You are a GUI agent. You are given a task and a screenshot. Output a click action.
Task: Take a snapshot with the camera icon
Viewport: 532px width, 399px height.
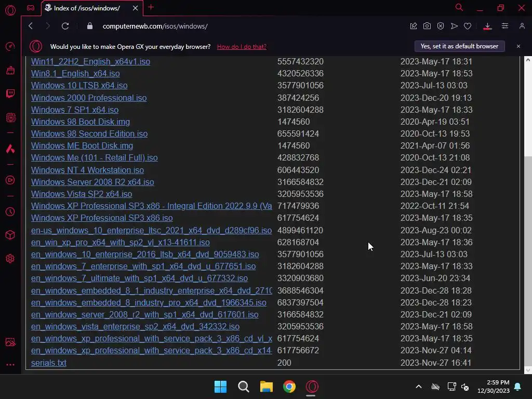pyautogui.click(x=427, y=26)
